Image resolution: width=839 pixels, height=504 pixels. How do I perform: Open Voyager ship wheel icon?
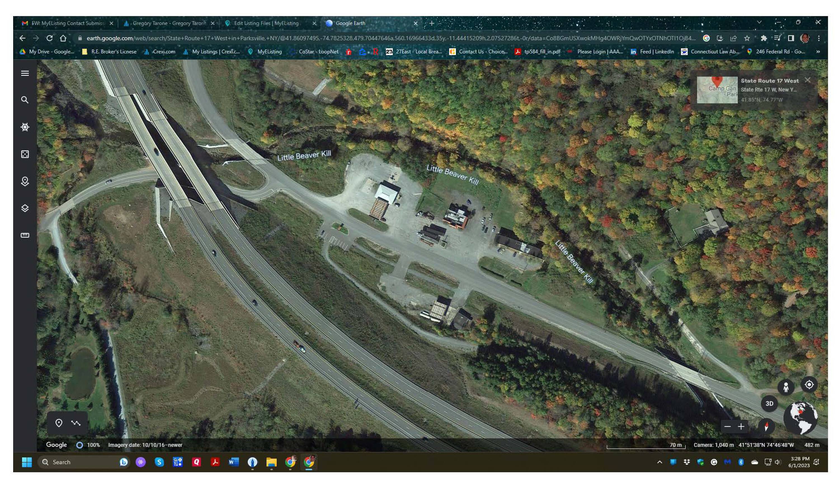click(x=25, y=127)
